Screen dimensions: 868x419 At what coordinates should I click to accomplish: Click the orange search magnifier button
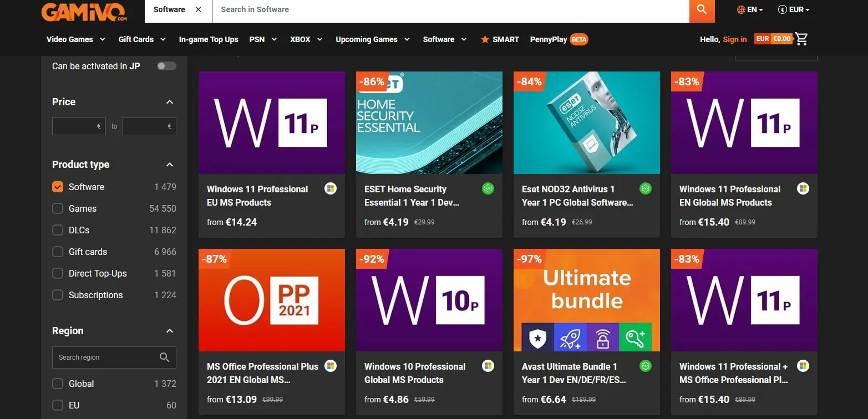point(702,10)
